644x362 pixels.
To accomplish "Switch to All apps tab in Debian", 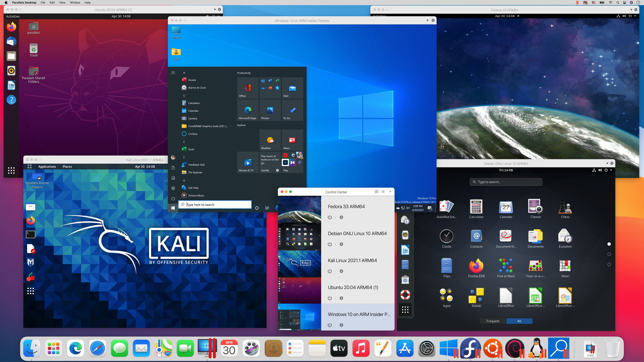I will tap(519, 321).
